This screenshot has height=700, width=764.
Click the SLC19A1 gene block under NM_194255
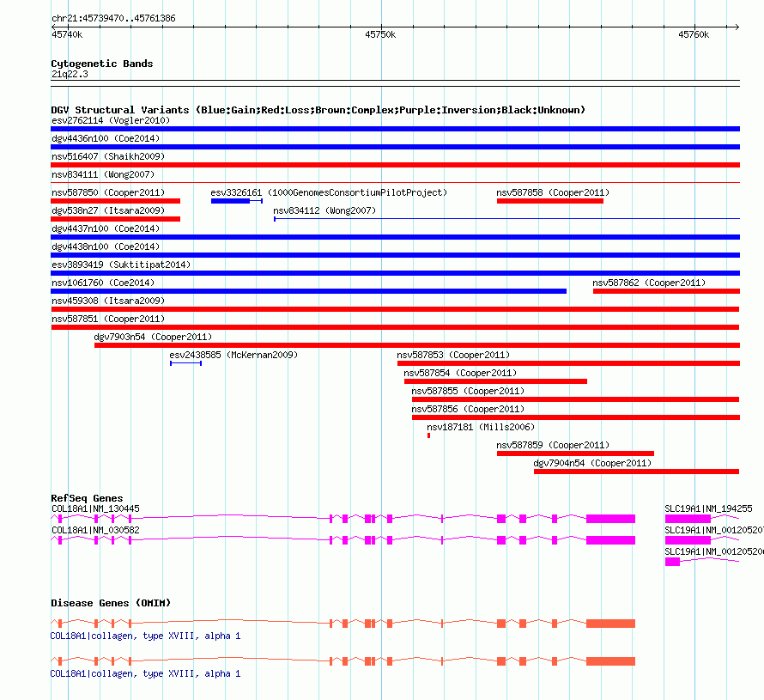[688, 519]
